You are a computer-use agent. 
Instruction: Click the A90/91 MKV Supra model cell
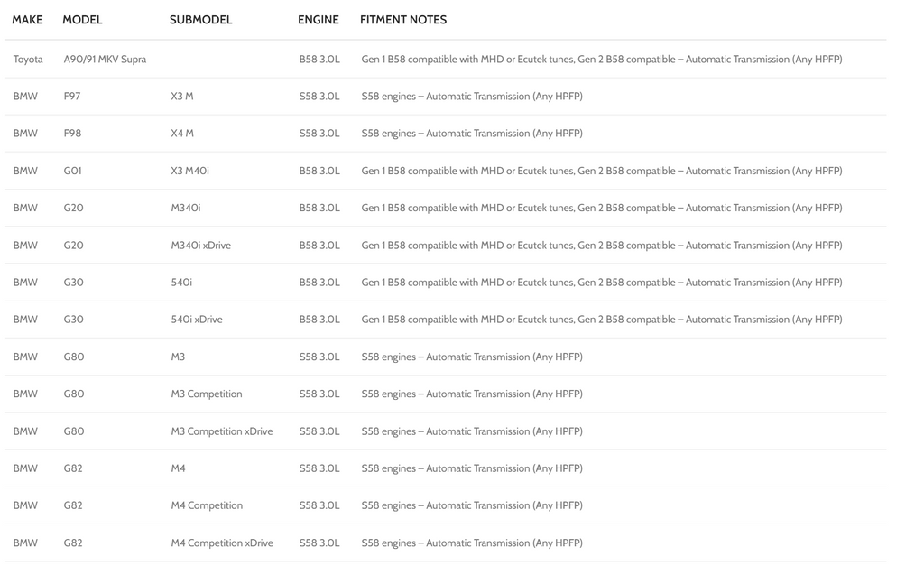point(105,60)
